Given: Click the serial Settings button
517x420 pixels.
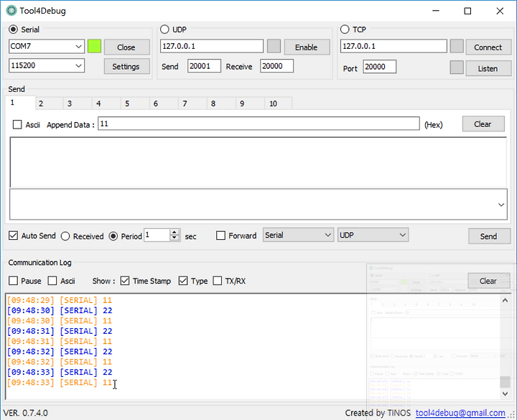Looking at the screenshot, I should pos(126,67).
